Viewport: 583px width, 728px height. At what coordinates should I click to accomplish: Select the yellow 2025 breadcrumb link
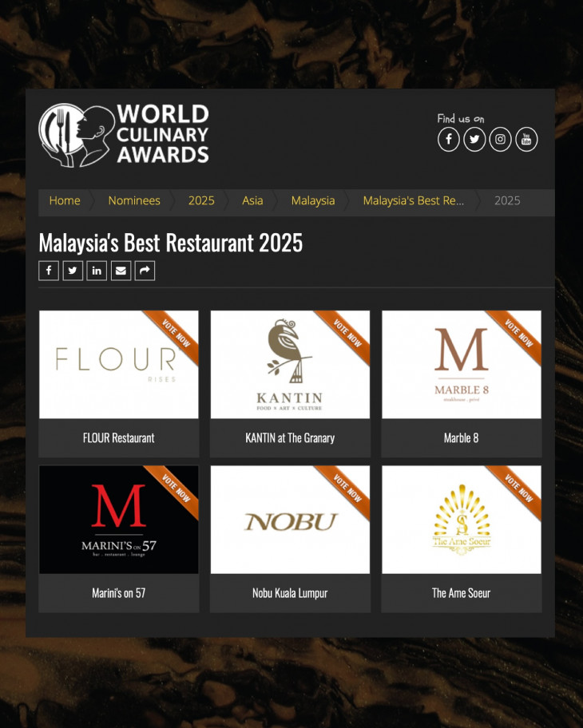[201, 200]
